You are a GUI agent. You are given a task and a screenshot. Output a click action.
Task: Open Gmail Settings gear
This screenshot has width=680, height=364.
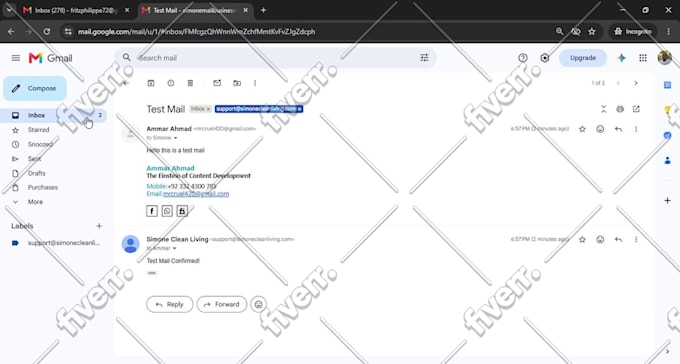pyautogui.click(x=545, y=58)
